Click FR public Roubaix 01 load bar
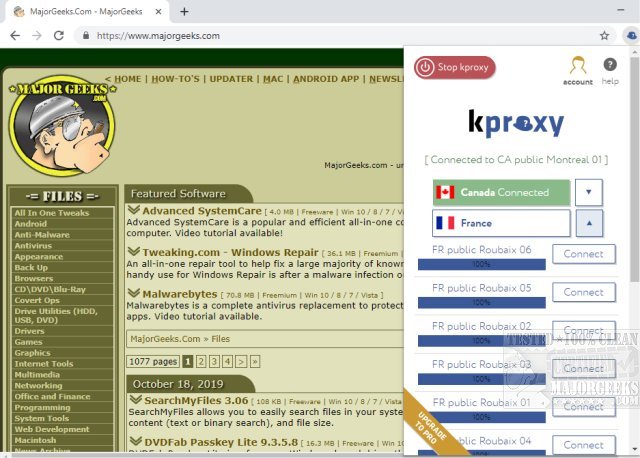640x458 pixels. pyautogui.click(x=482, y=417)
